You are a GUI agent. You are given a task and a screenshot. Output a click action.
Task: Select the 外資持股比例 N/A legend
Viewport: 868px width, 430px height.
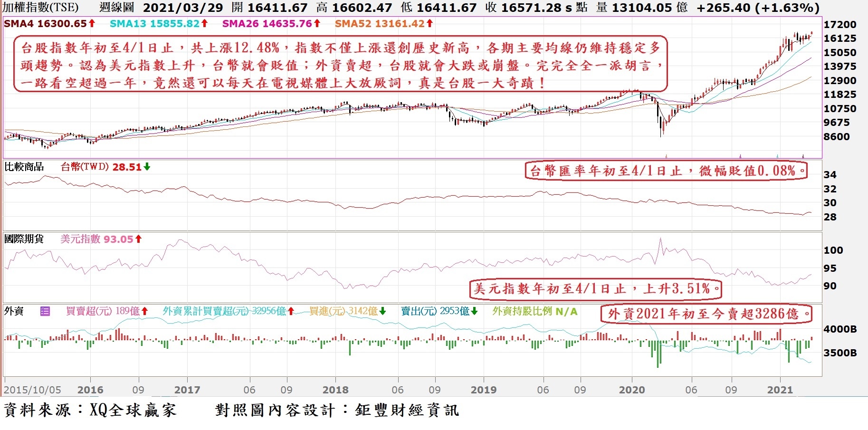click(x=535, y=311)
